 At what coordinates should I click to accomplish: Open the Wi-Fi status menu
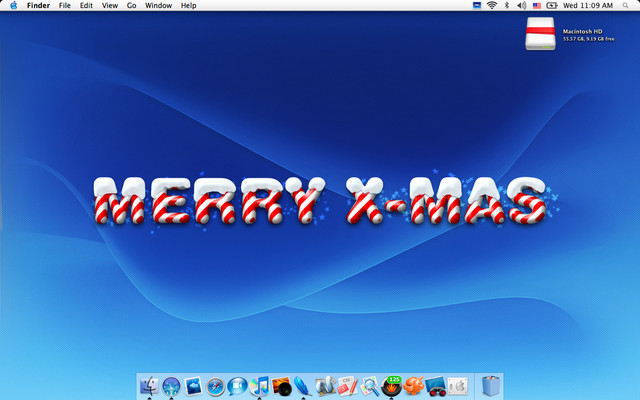pos(492,5)
